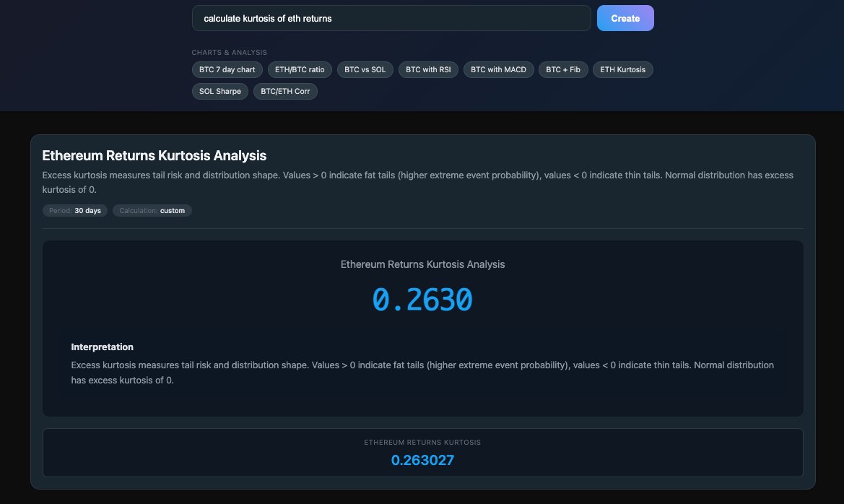The width and height of the screenshot is (844, 504).
Task: Click the 'Ethereum Returns Kurtosis Analysis' card heading
Action: tap(155, 156)
